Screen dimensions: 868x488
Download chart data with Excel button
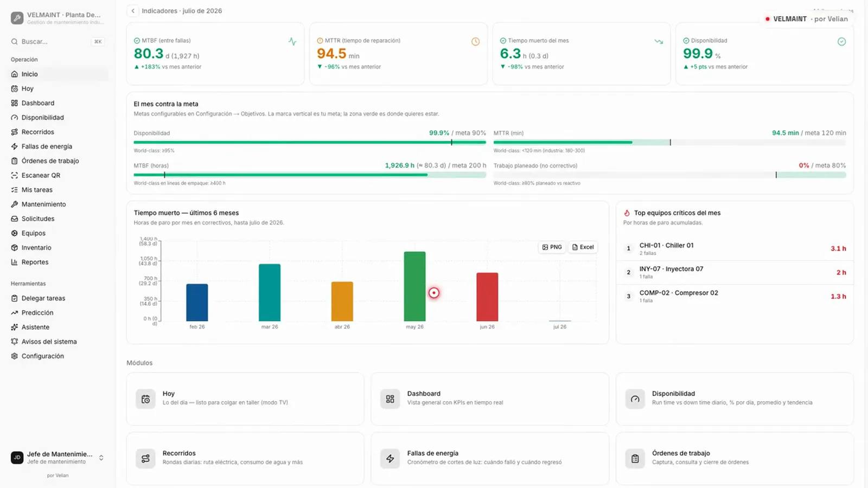tap(583, 247)
